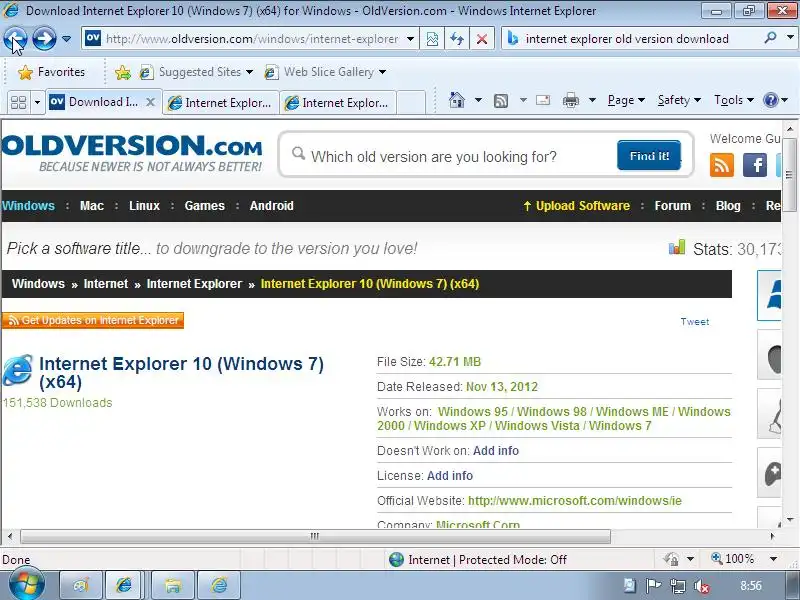800x600 pixels.
Task: Click the address bar URL field
Action: coord(252,39)
